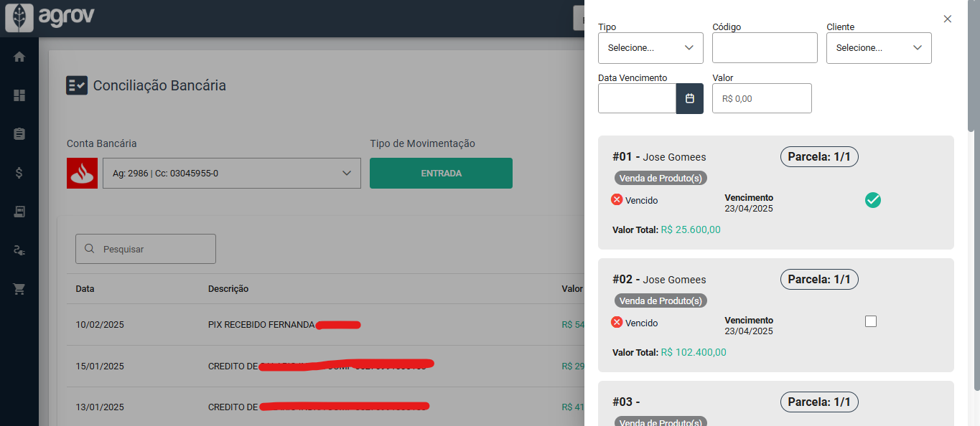Open entry #02 - Jose Gomees title
This screenshot has width=980, height=426.
pyautogui.click(x=659, y=280)
